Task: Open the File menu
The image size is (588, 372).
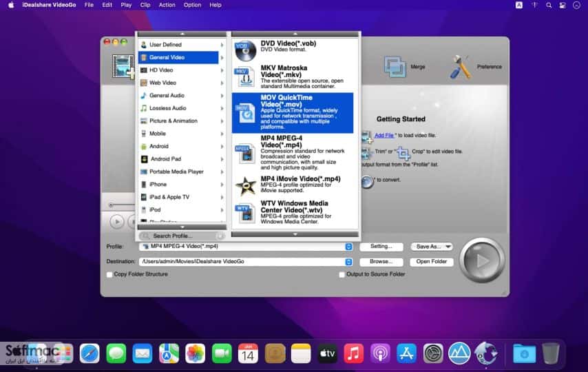Action: pos(89,5)
